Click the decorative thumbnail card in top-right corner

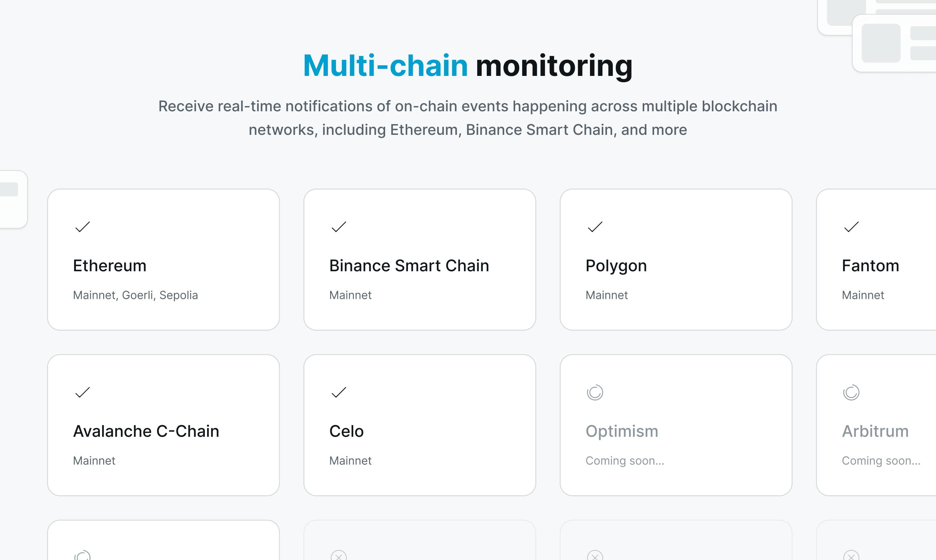[x=894, y=43]
